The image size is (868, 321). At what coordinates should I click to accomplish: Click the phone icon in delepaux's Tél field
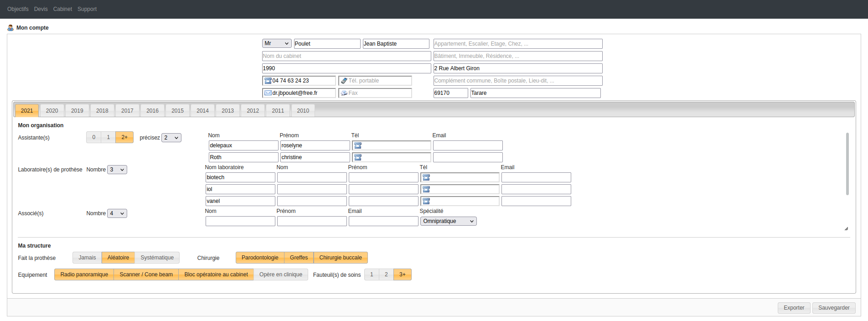(358, 145)
